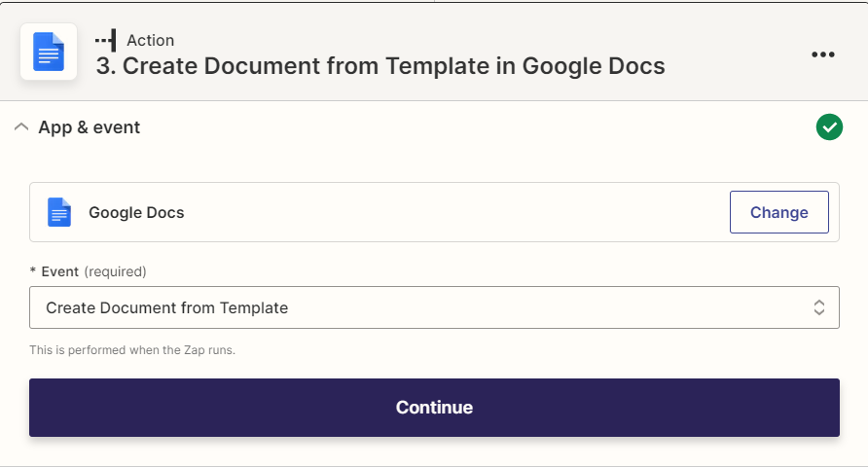
Task: Open the Event dropdown field
Action: [434, 307]
